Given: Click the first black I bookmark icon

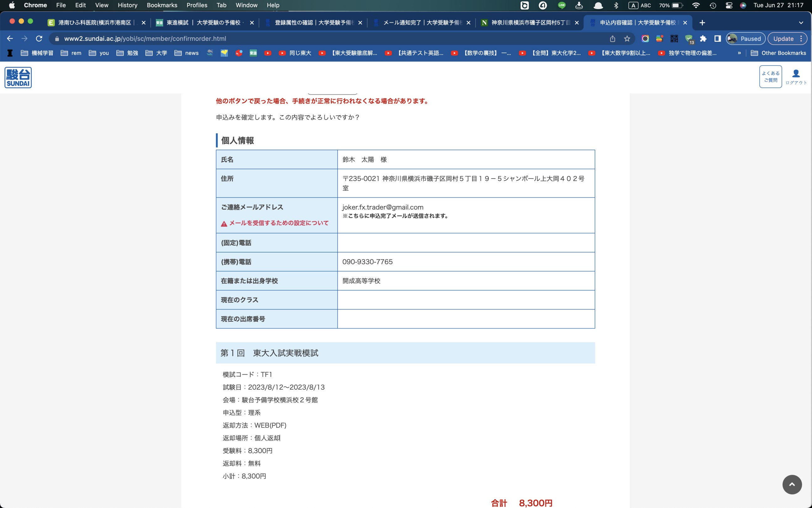Looking at the screenshot, I should coord(10,53).
